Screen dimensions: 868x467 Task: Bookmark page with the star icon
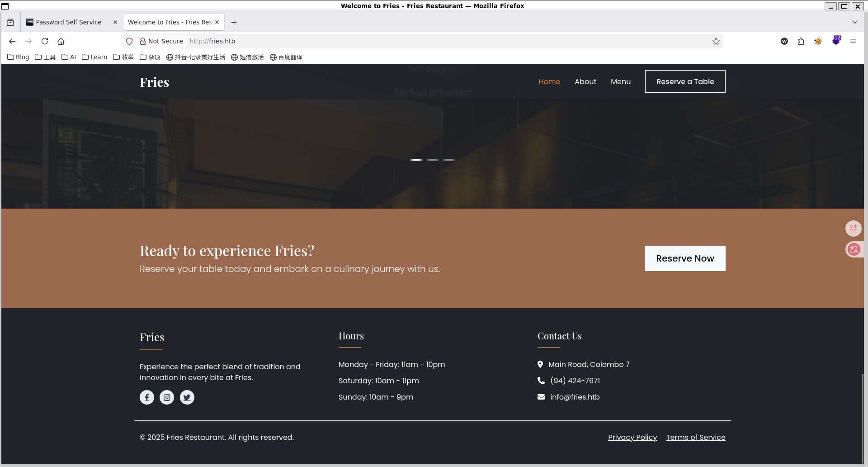pos(716,41)
